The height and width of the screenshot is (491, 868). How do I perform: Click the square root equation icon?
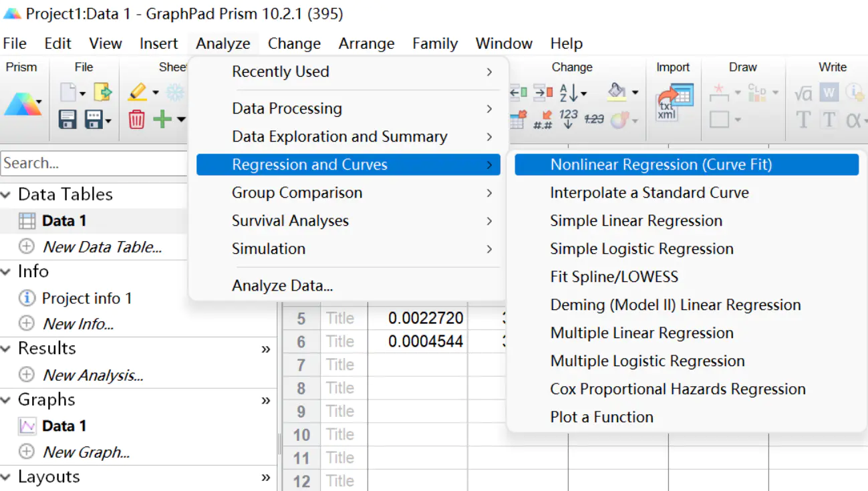coord(803,92)
